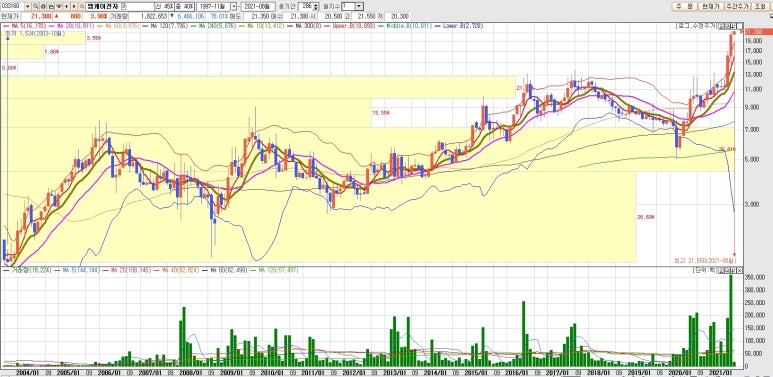
Task: Click the right arrow next-stock icon
Action: click(74, 6)
